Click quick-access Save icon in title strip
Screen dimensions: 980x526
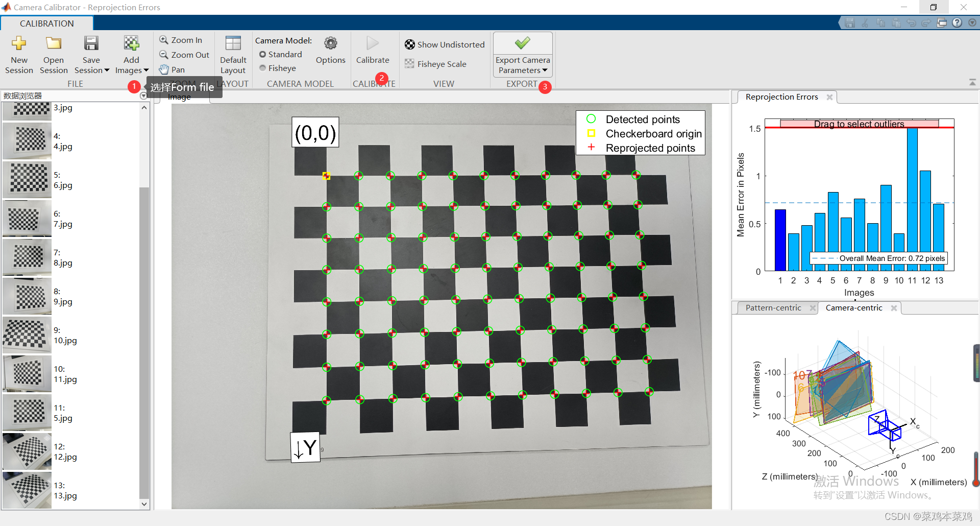click(850, 22)
